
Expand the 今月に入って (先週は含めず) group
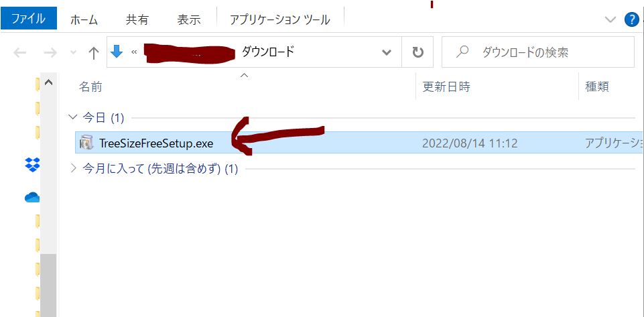pyautogui.click(x=73, y=169)
